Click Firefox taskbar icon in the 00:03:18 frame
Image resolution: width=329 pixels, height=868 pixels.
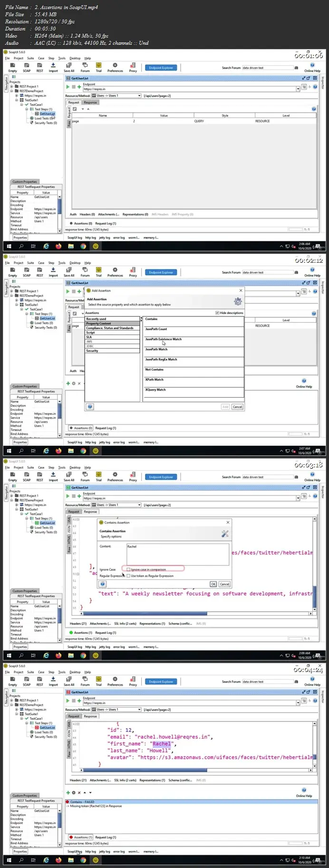(x=58, y=655)
